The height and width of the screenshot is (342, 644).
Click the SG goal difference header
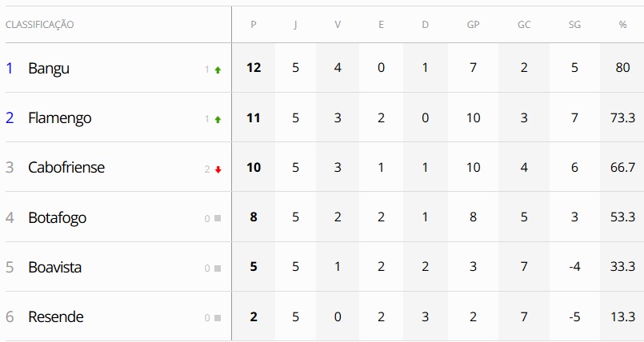click(x=574, y=25)
